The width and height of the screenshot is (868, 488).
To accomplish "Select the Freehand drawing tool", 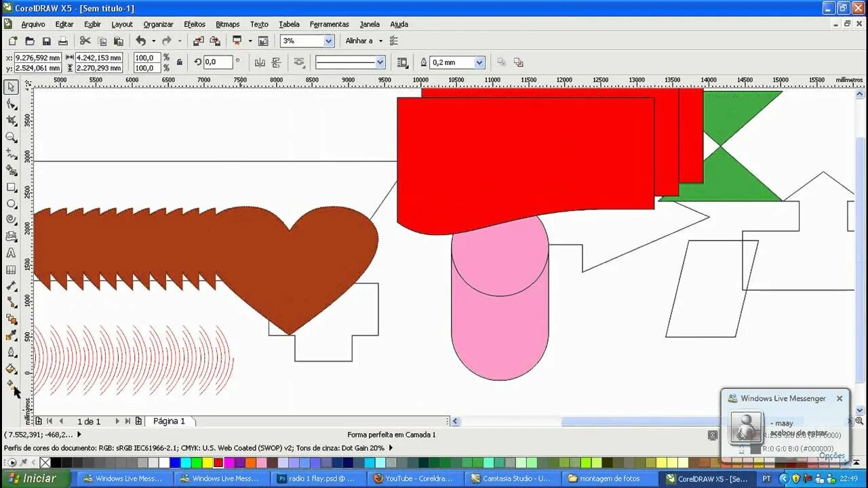I will click(x=11, y=153).
